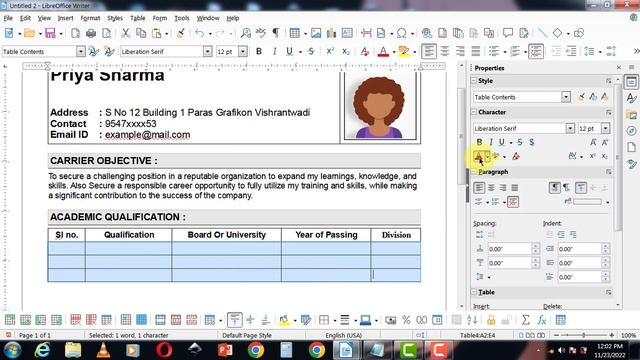
Task: Click the Save document icon
Action: (x=50, y=33)
